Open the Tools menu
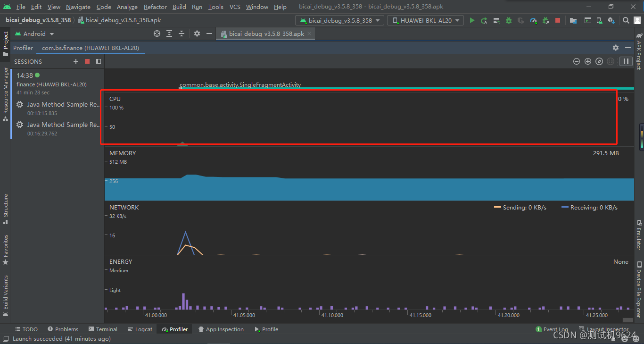 [x=216, y=7]
